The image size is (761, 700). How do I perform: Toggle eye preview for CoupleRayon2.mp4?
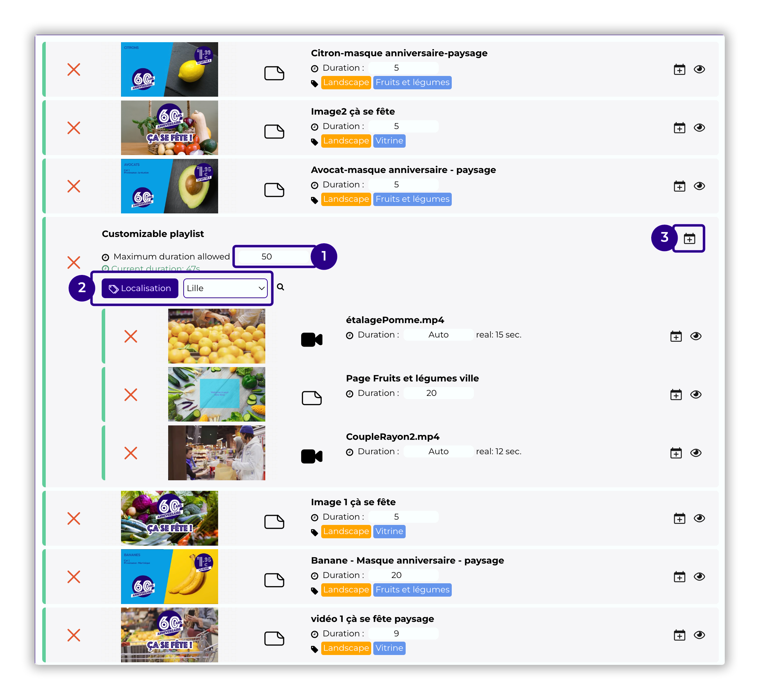696,452
